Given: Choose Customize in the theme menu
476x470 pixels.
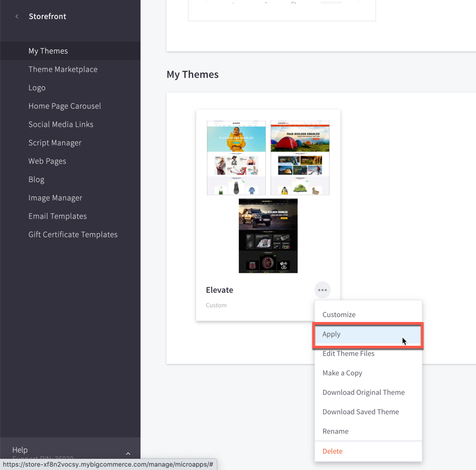Looking at the screenshot, I should coord(339,314).
